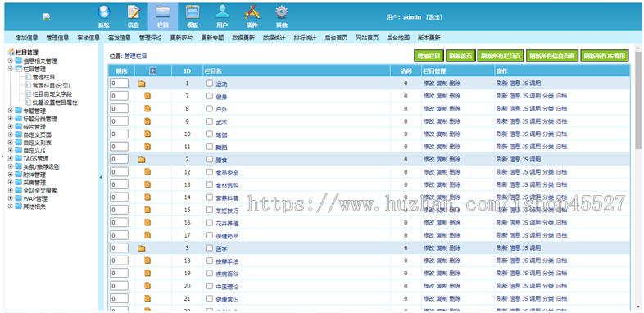Tick the checkbox for 膳食
644x313 pixels.
coord(210,160)
